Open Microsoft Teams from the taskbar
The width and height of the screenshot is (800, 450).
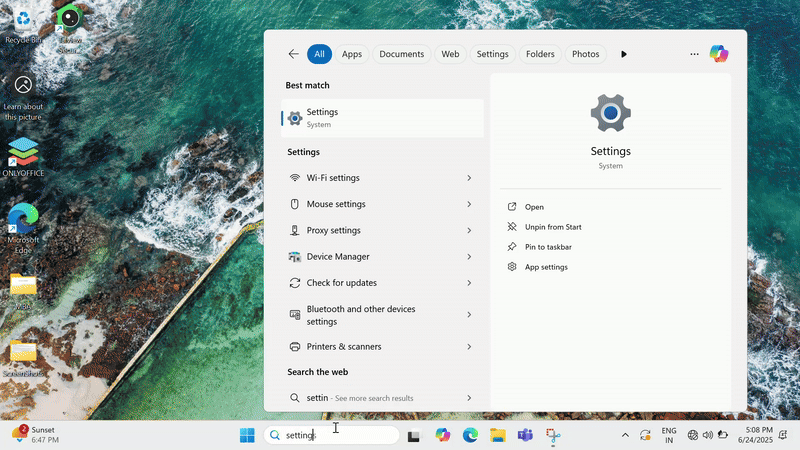pyautogui.click(x=525, y=435)
